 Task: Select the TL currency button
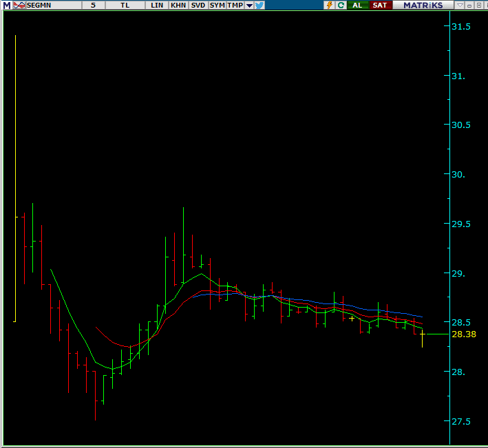click(x=125, y=5)
